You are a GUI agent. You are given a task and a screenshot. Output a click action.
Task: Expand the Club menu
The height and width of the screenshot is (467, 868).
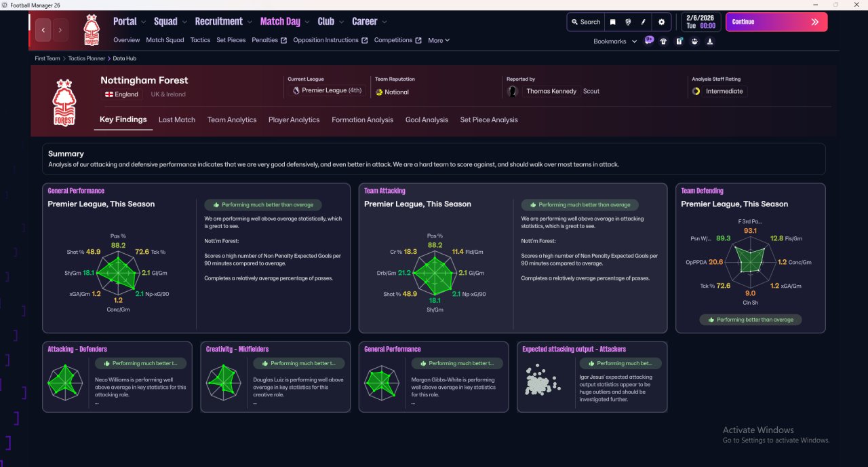coord(330,22)
